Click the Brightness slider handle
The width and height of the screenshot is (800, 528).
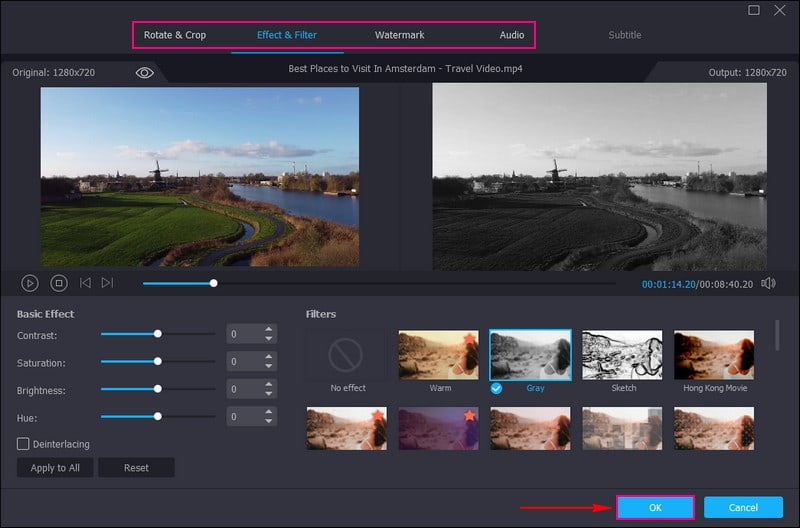coord(157,388)
